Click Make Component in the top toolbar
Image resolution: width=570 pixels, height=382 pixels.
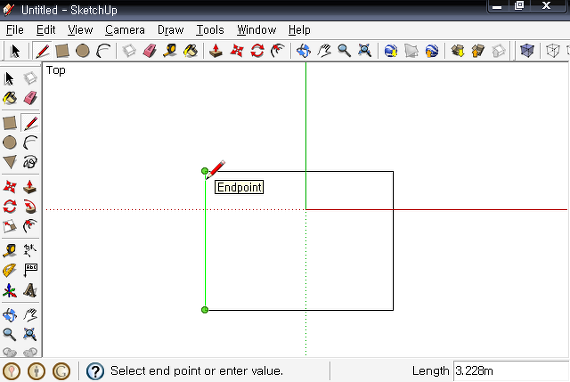(x=129, y=51)
